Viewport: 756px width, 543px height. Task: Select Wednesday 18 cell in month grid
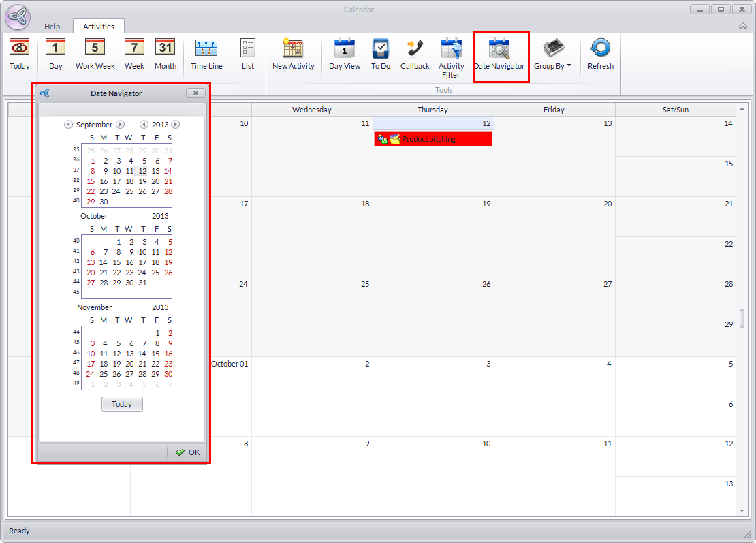[312, 236]
